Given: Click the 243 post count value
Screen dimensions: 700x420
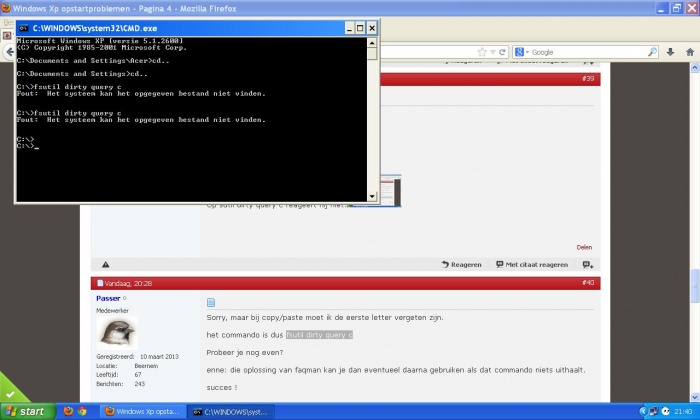Looking at the screenshot, I should pos(140,384).
